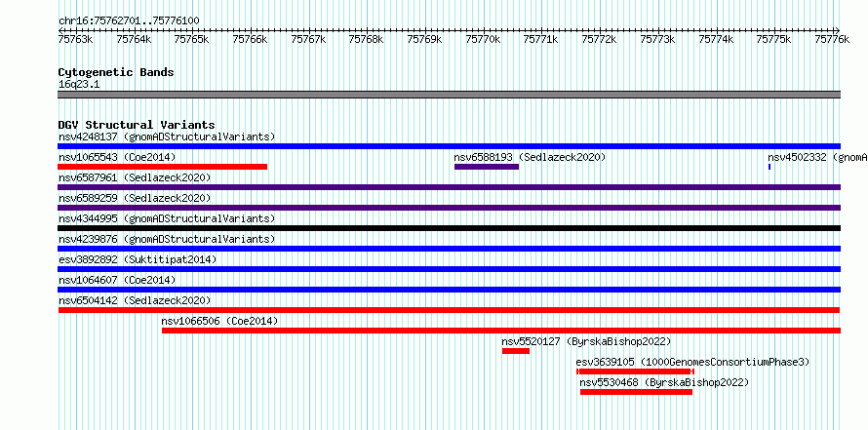
Task: Click the red nsv6504142 variant bar
Action: pyautogui.click(x=449, y=310)
